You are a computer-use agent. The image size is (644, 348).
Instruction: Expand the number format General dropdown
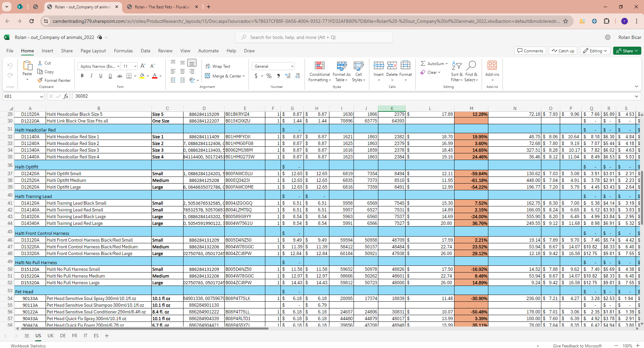tap(292, 66)
